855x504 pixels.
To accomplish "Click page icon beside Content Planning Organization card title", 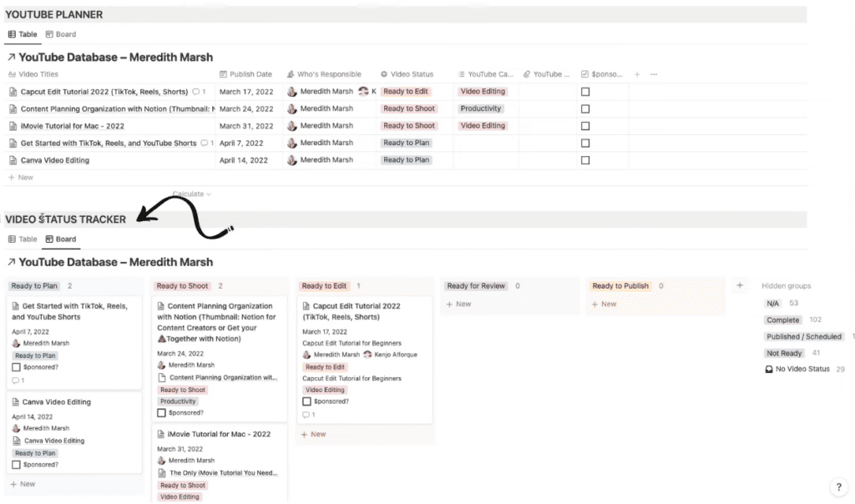I will 161,306.
